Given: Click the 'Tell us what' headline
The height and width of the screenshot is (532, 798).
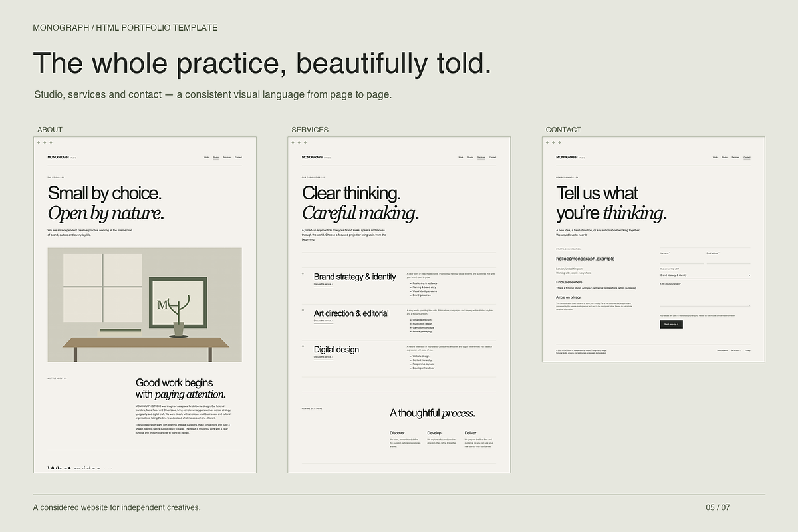Looking at the screenshot, I should 597,194.
